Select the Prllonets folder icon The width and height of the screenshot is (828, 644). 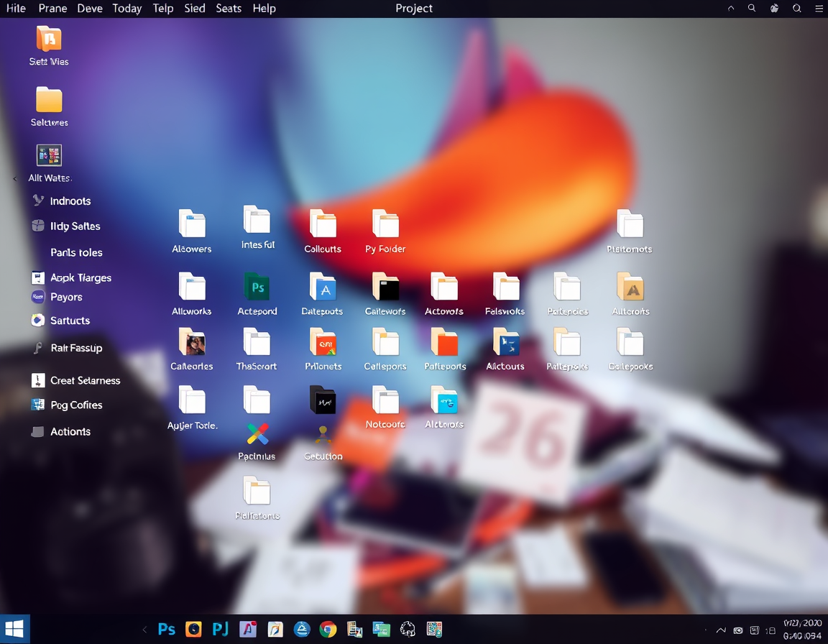click(x=323, y=341)
